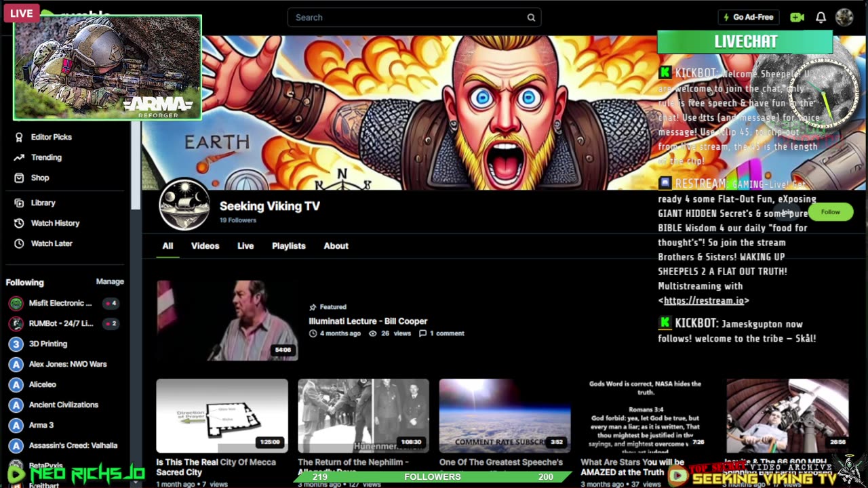Open the telescope 26:56 video thumbnail
868x488 pixels.
(x=787, y=415)
